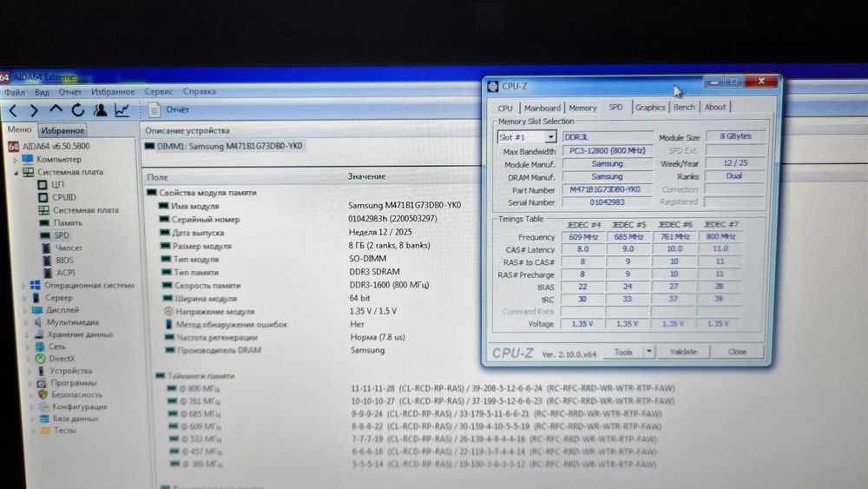
Task: Open the Справка menu in AIDA64
Action: pos(200,91)
